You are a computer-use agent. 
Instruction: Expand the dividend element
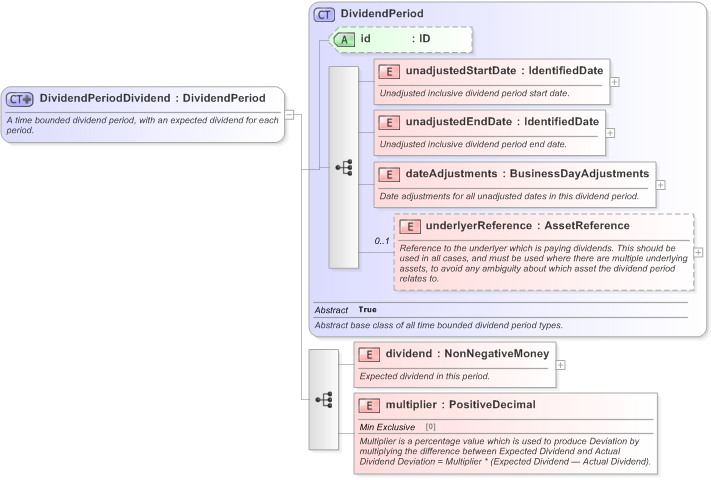click(561, 365)
